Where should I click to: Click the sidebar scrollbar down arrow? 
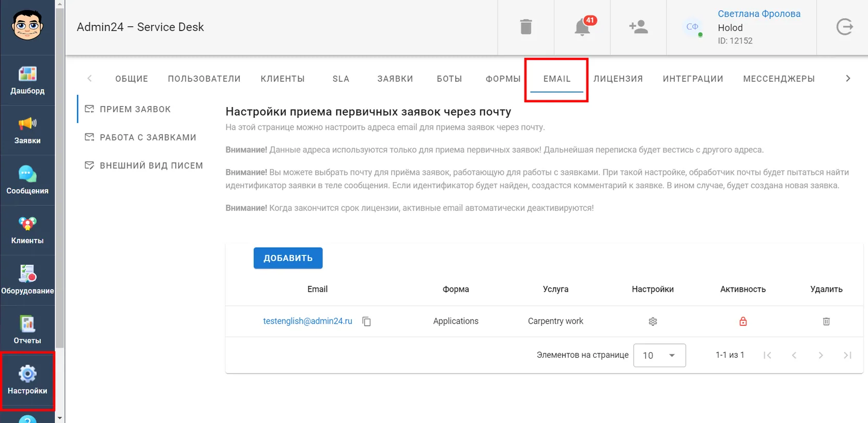coord(60,418)
